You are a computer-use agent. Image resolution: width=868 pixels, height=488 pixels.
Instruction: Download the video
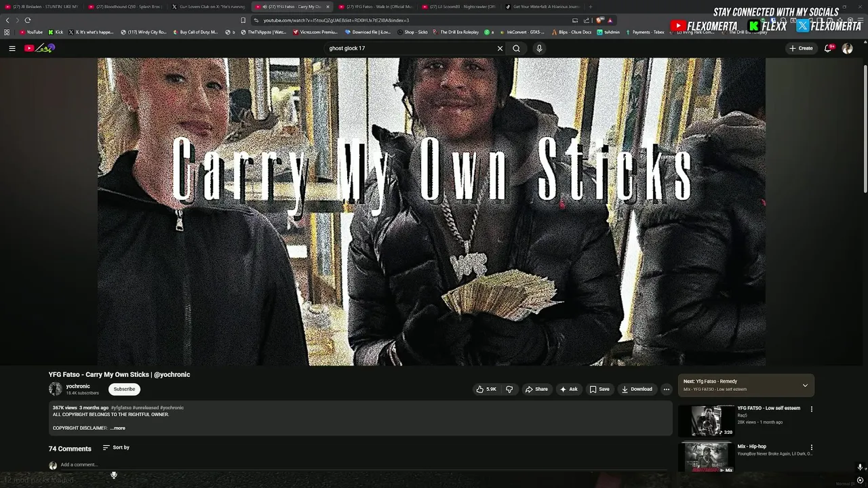(x=637, y=389)
